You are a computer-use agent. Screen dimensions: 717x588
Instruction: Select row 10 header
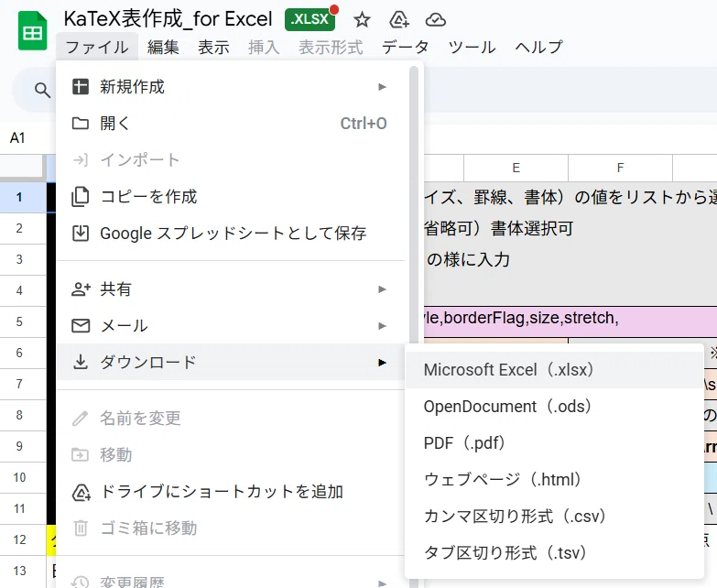click(23, 477)
